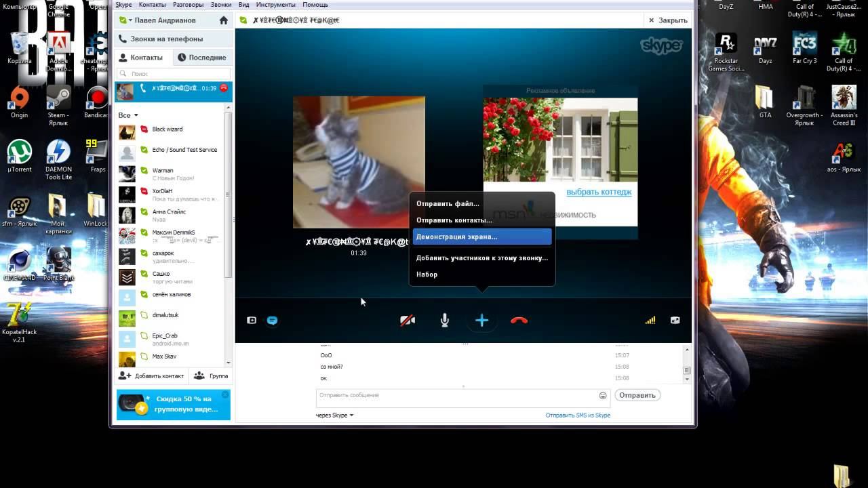This screenshot has width=868, height=488.
Task: Choose 'Отправить файл...' from popup menu
Action: point(482,203)
